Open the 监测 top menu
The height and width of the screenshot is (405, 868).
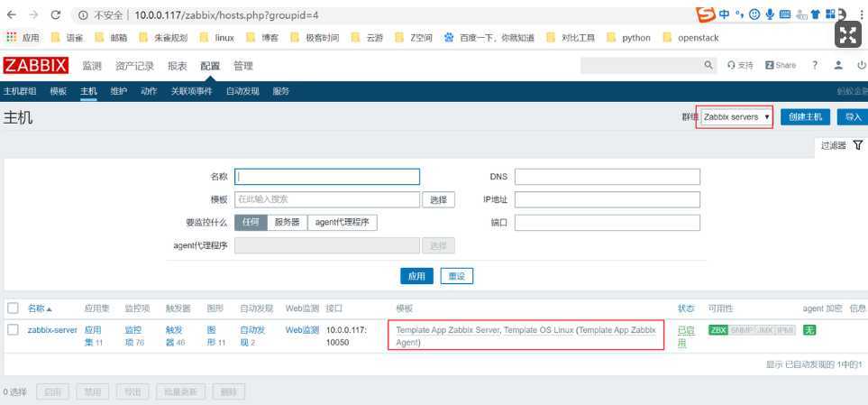[x=92, y=66]
